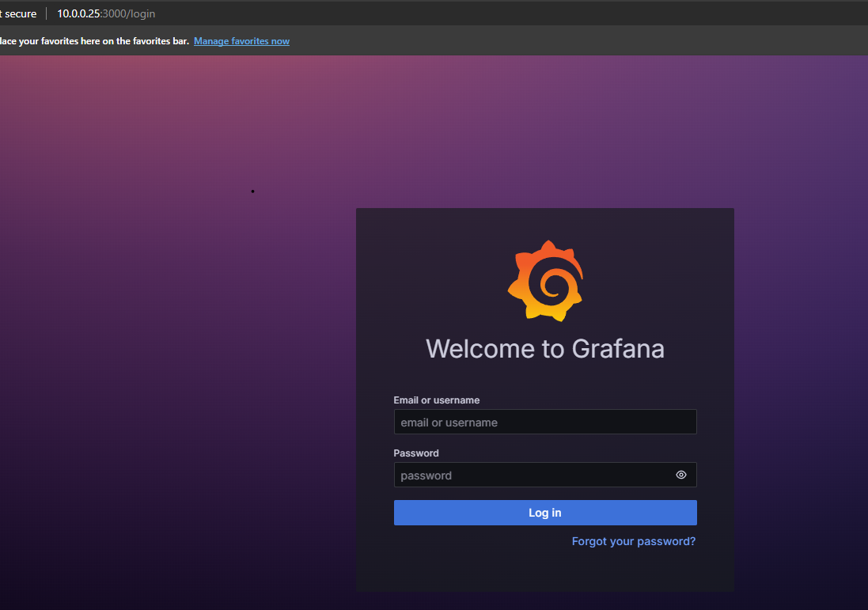Click the divider beside the Not secure label
The height and width of the screenshot is (610, 868).
point(47,13)
